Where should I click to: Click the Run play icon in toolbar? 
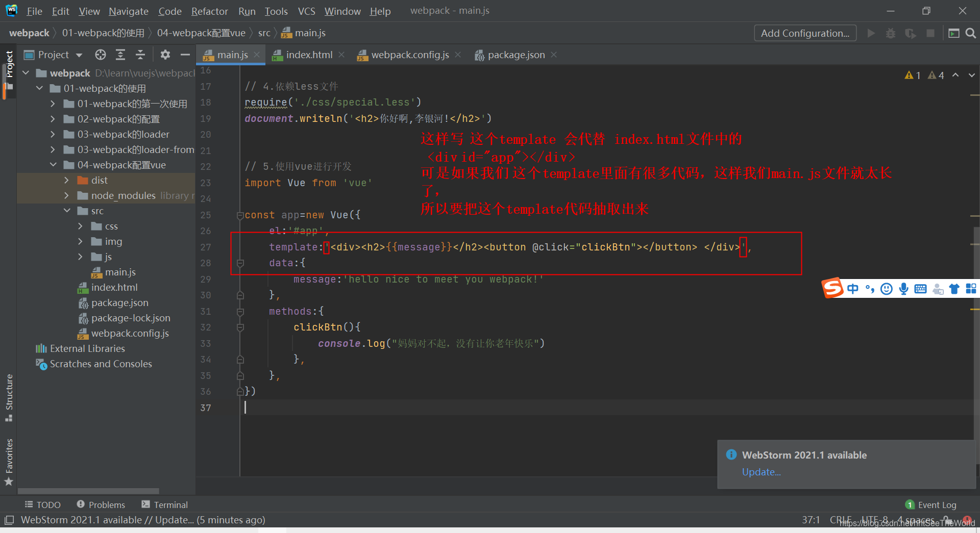[x=871, y=33]
